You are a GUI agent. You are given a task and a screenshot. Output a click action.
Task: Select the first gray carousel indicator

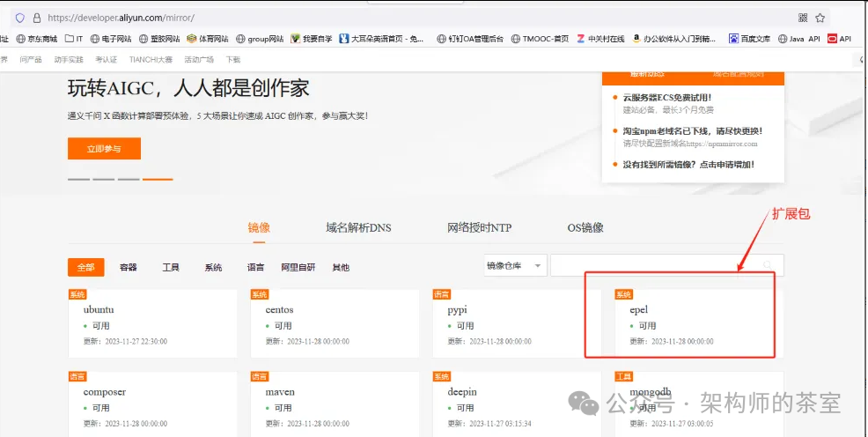78,180
